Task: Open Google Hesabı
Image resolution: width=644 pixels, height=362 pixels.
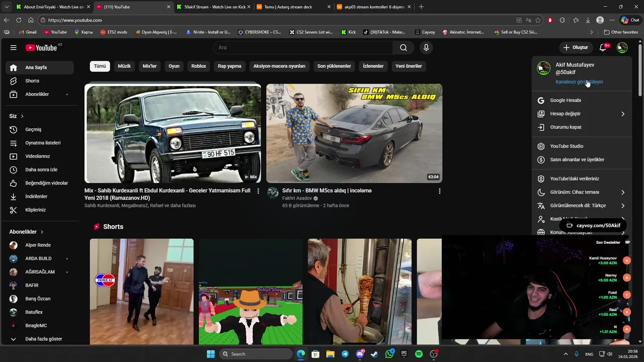Action: click(582, 101)
